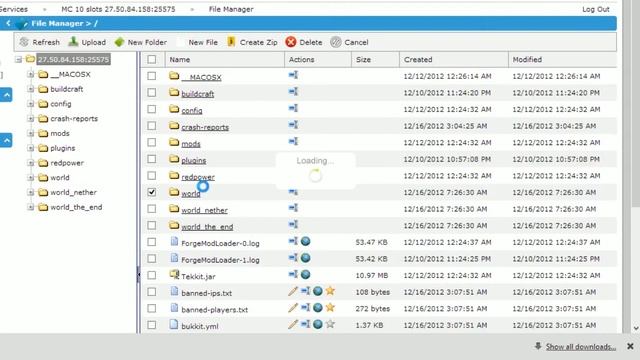
Task: Click Show all downloads link
Action: [x=581, y=347]
